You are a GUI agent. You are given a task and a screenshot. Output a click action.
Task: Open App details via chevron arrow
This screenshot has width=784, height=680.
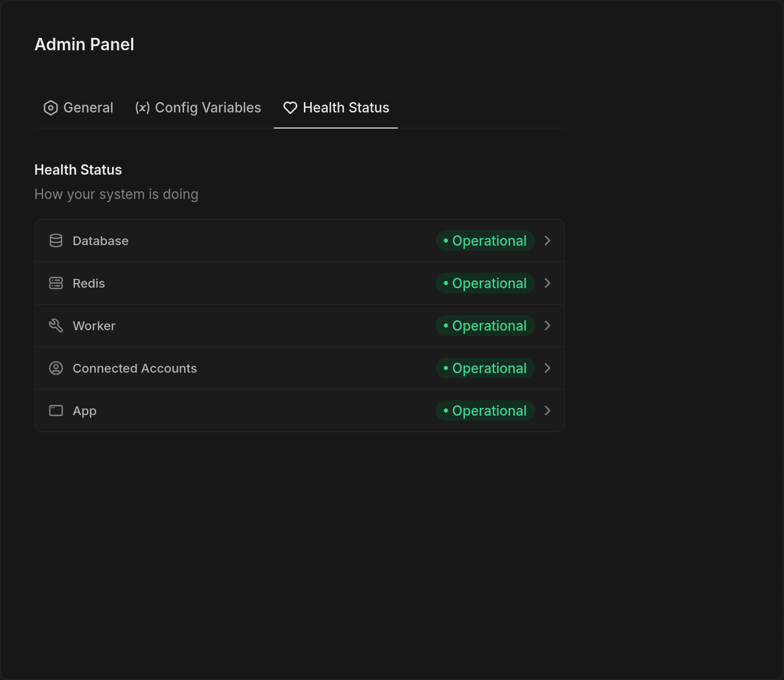point(548,410)
